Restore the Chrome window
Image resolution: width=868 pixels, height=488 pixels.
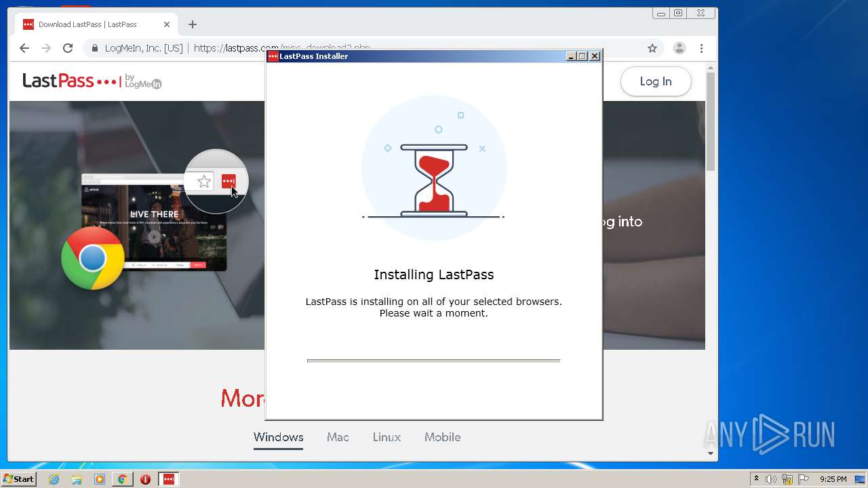pos(678,13)
